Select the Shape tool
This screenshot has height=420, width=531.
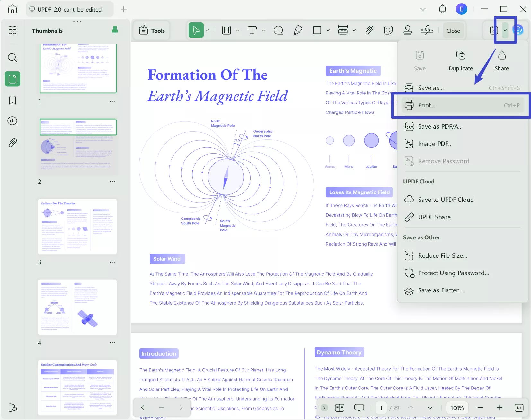tap(317, 30)
